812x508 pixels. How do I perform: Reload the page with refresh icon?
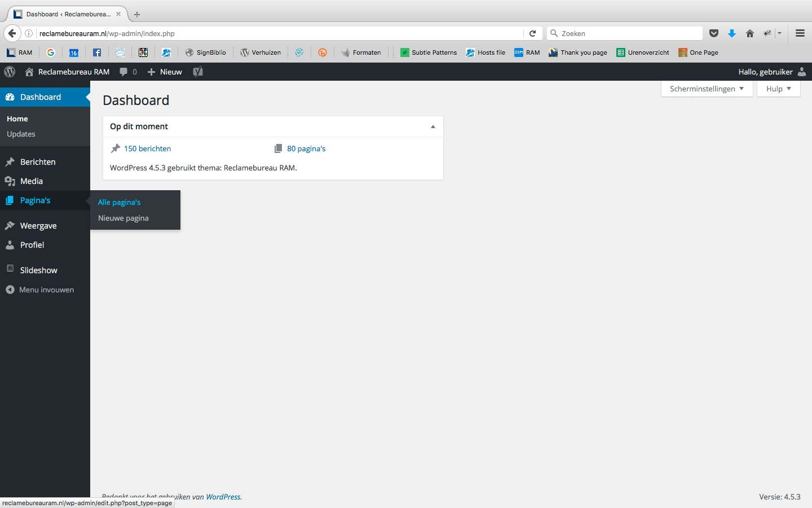click(532, 33)
